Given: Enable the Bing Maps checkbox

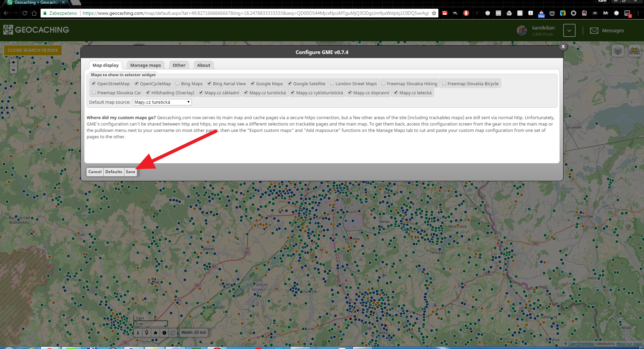Looking at the screenshot, I should 178,84.
